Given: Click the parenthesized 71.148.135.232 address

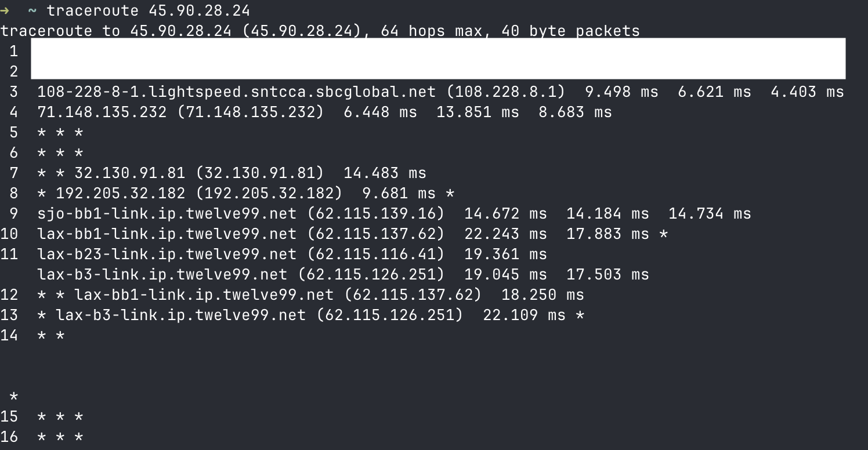Looking at the screenshot, I should pyautogui.click(x=250, y=112).
